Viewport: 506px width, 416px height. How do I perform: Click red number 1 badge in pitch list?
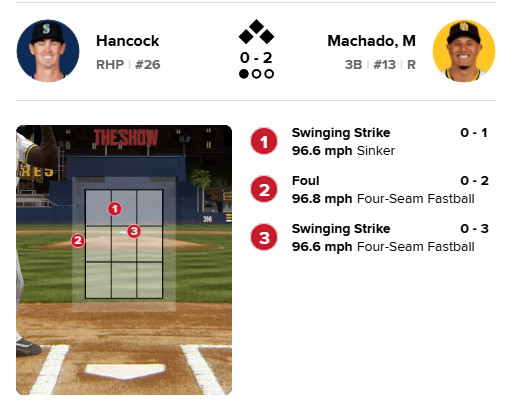264,141
